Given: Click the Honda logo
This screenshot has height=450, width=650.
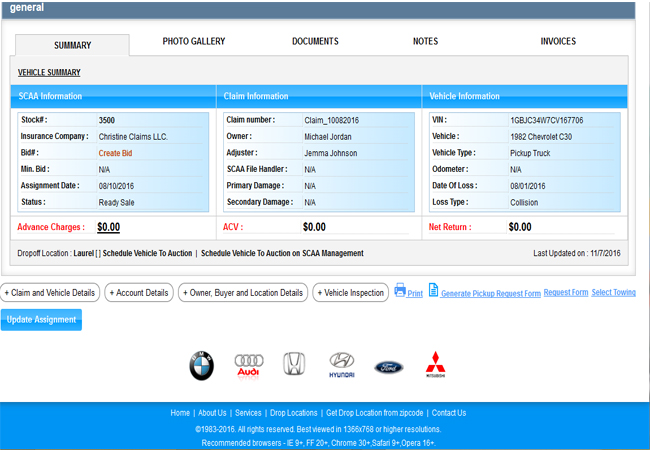Looking at the screenshot, I should click(x=293, y=365).
